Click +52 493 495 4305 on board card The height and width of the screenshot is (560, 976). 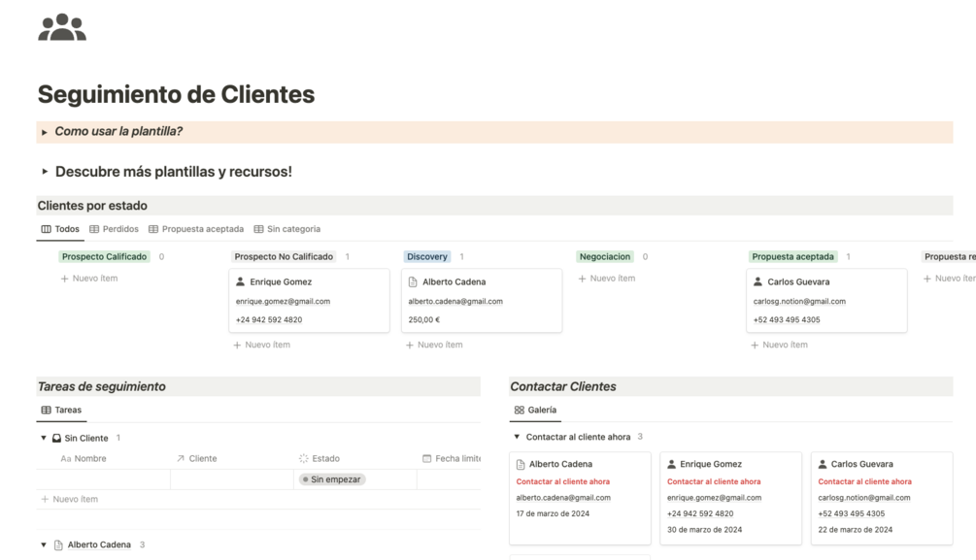coord(787,320)
